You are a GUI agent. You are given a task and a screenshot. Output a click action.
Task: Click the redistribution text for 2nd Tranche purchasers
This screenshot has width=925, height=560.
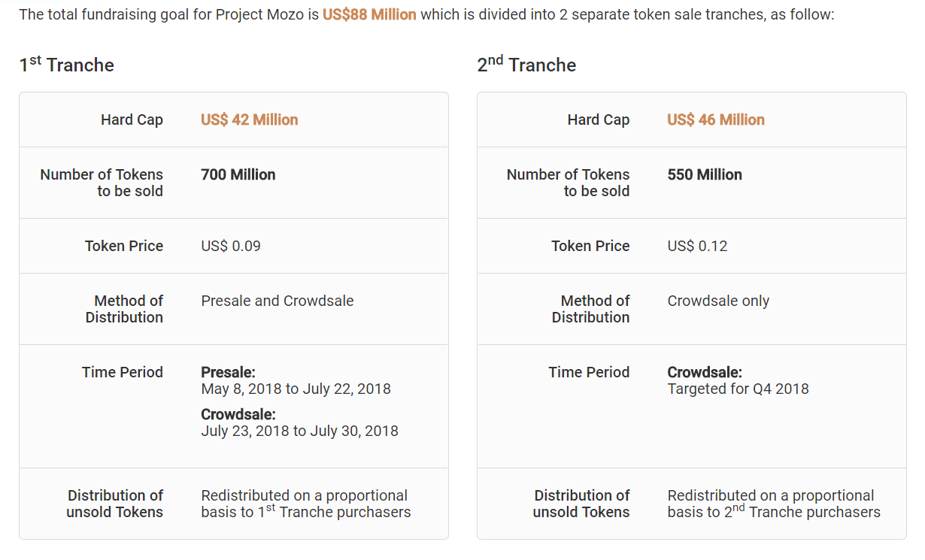[773, 504]
